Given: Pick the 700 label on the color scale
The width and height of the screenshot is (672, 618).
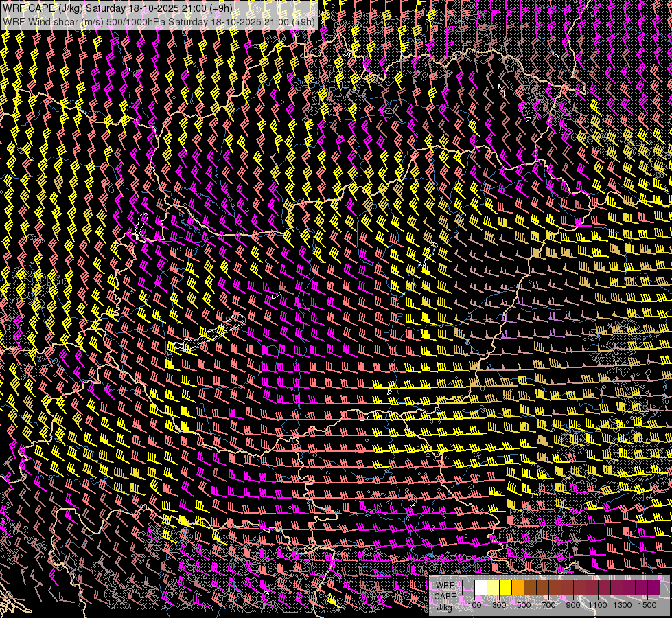Looking at the screenshot, I should [548, 605].
